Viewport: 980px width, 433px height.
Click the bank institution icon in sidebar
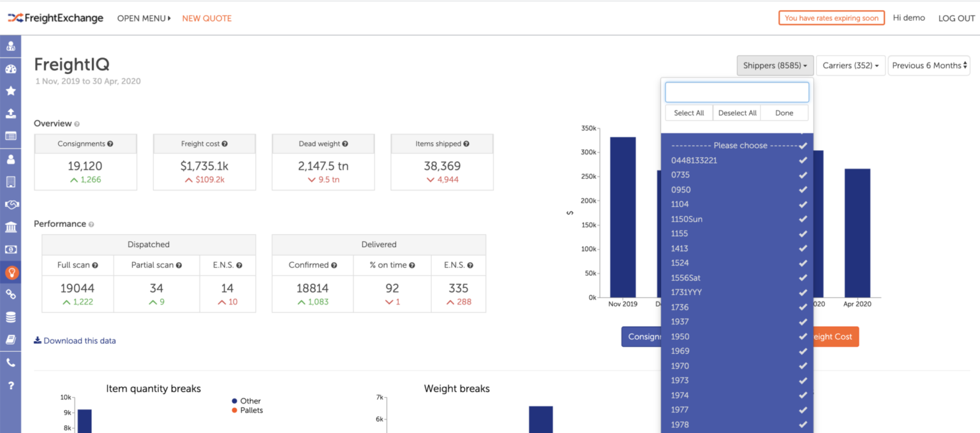11,227
